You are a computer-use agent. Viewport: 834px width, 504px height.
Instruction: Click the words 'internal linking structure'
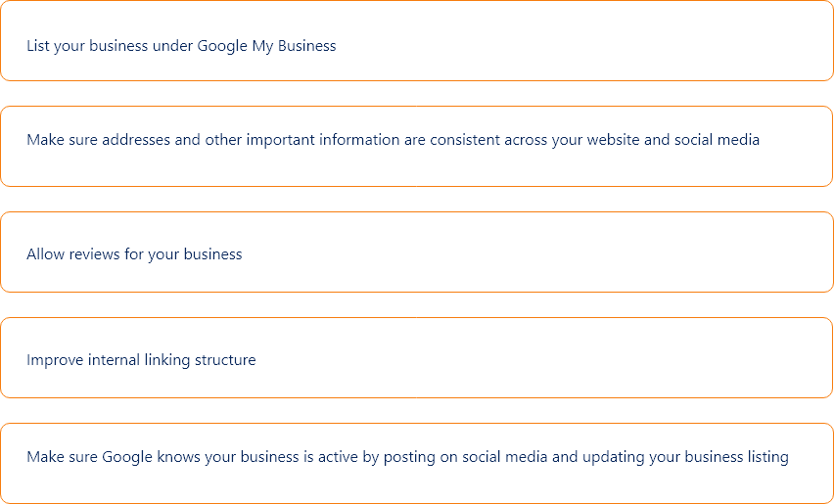[x=172, y=360]
